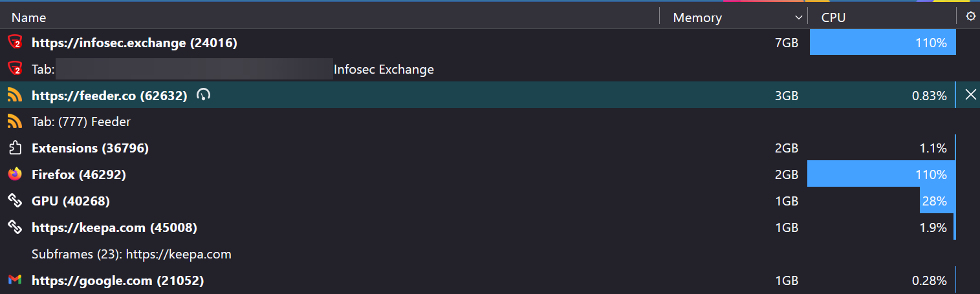Sort processes by CPU column
This screenshot has width=980, height=294.
[833, 17]
